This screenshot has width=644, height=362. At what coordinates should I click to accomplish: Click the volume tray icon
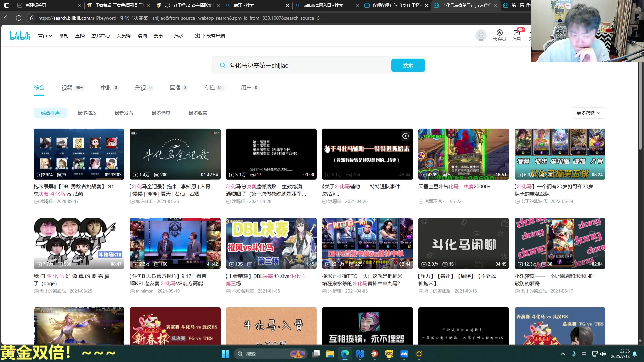(x=603, y=354)
